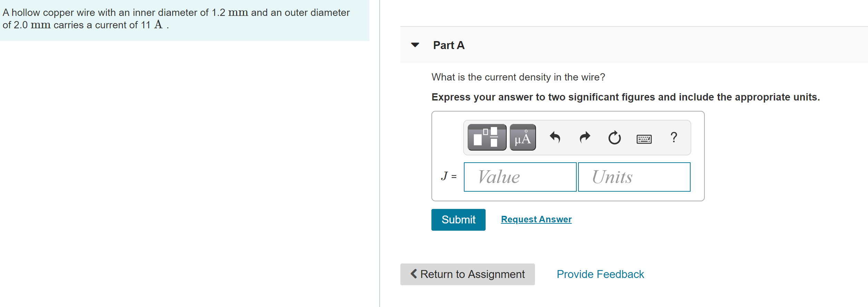
Task: Click the back chevron on Return to Assignment
Action: coord(414,274)
